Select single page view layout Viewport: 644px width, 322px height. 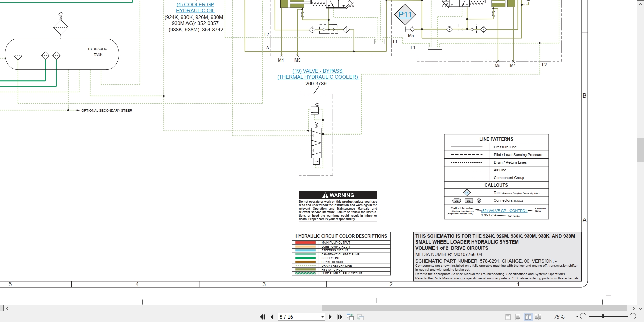(508, 317)
